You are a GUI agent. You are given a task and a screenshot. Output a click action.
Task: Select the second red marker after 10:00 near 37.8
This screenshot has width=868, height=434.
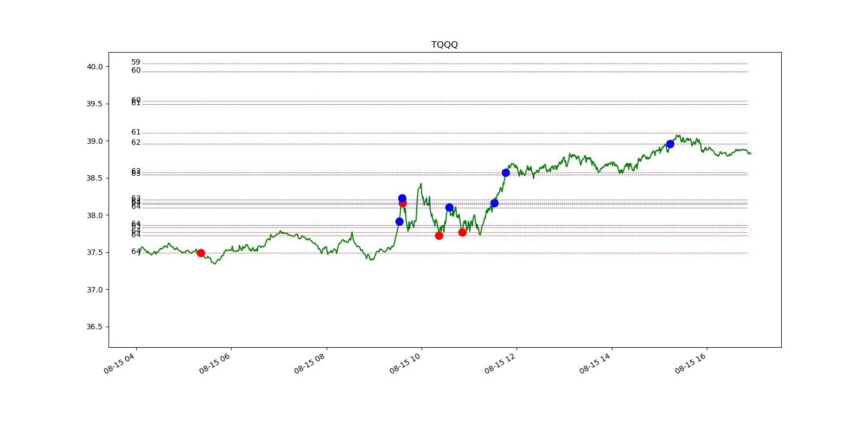coord(462,232)
